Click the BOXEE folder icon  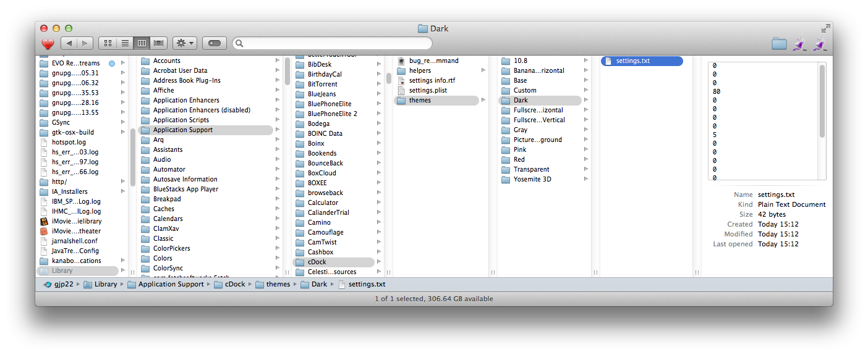click(300, 183)
